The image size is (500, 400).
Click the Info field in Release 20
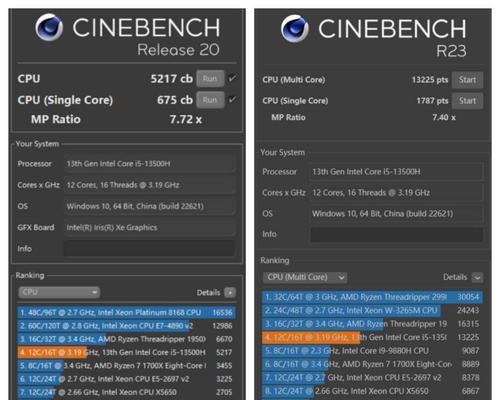(149, 249)
